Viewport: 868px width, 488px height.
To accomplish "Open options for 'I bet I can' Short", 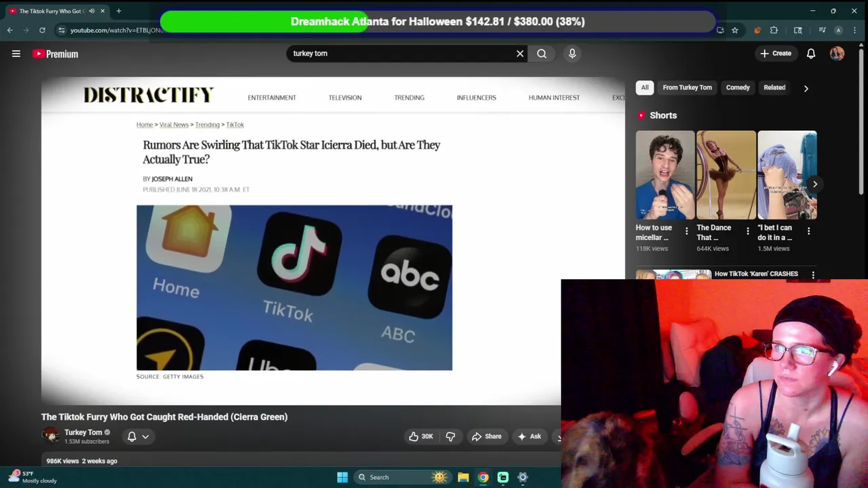I will [808, 232].
